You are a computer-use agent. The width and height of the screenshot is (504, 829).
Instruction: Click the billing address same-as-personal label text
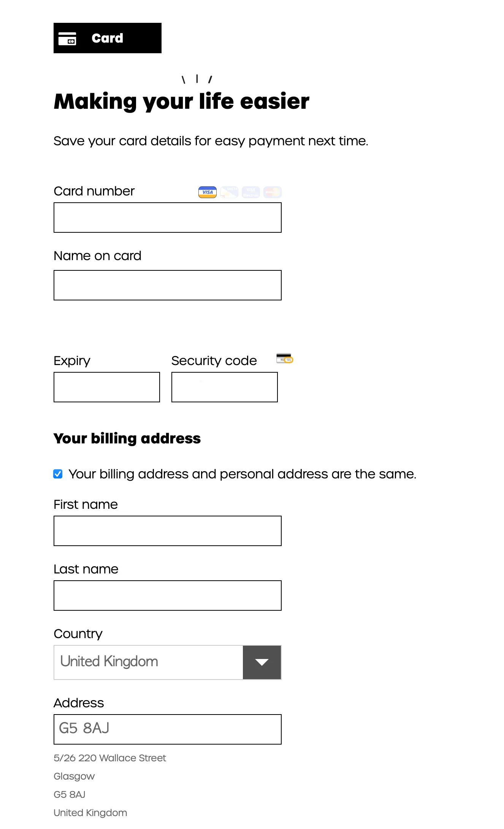coord(242,474)
